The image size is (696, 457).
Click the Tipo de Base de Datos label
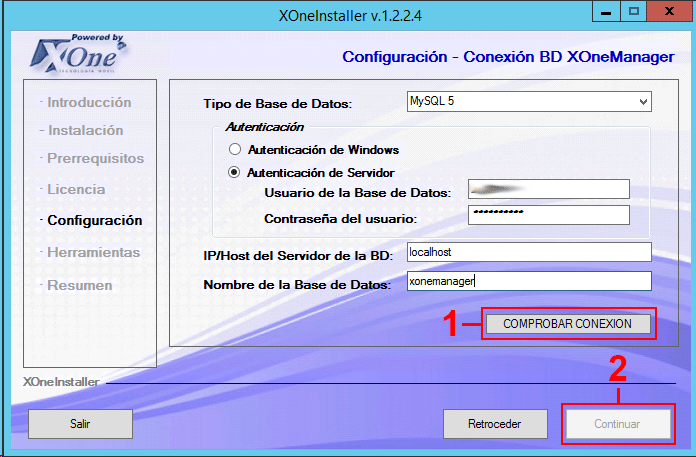pos(277,104)
